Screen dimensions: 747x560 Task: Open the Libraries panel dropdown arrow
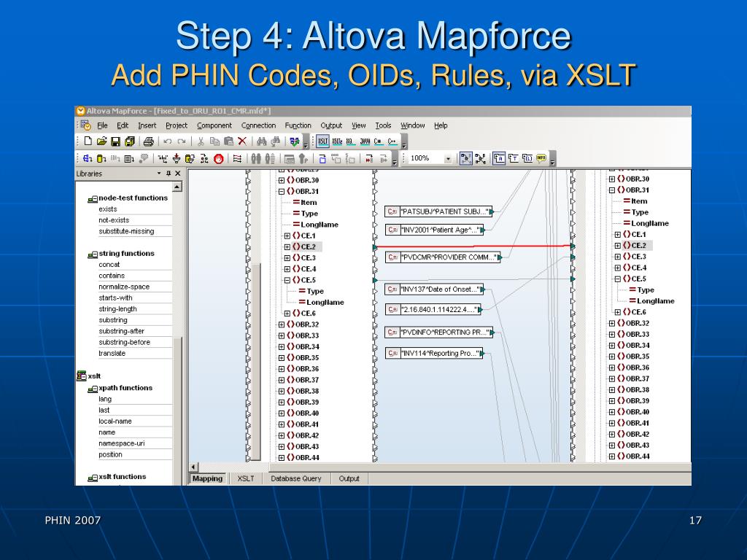(159, 174)
